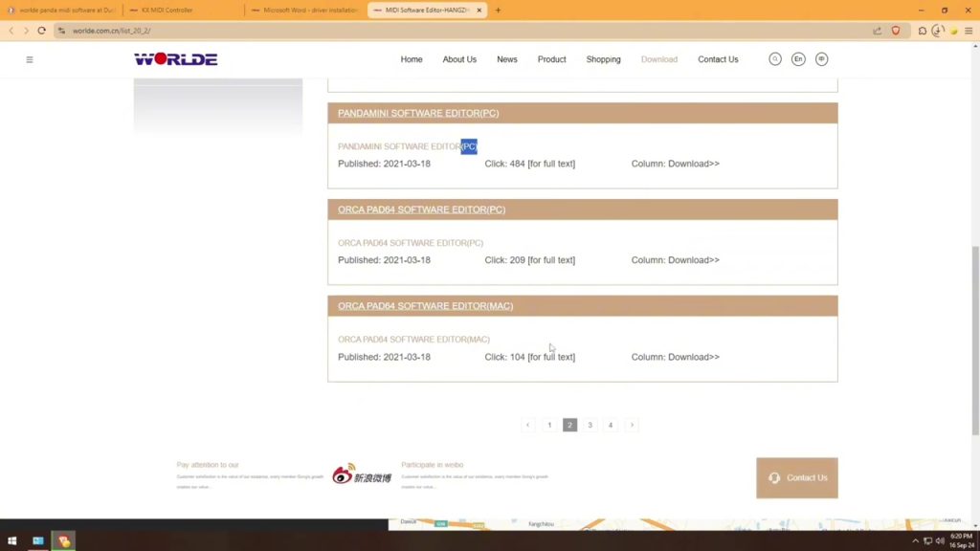Close the MIDI Software Editor tab
This screenshot has height=551, width=980.
(479, 10)
